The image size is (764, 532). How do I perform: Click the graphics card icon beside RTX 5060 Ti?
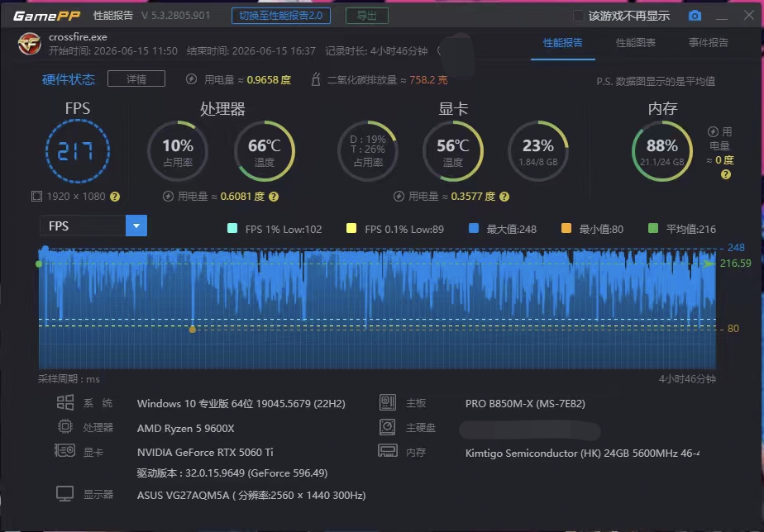(x=64, y=451)
